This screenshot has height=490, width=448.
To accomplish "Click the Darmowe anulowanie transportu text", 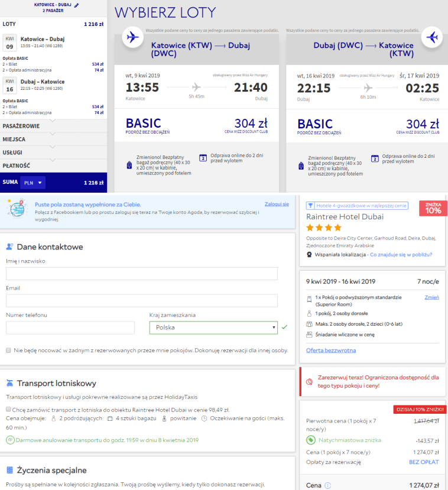I will (x=107, y=440).
